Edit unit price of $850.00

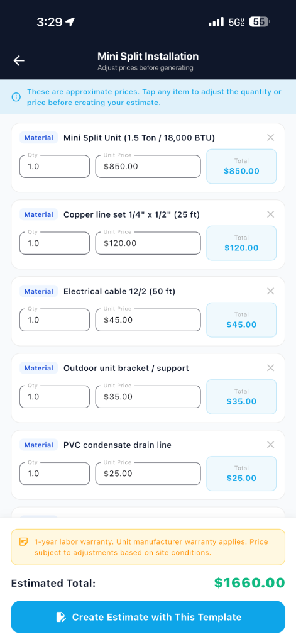(x=148, y=166)
